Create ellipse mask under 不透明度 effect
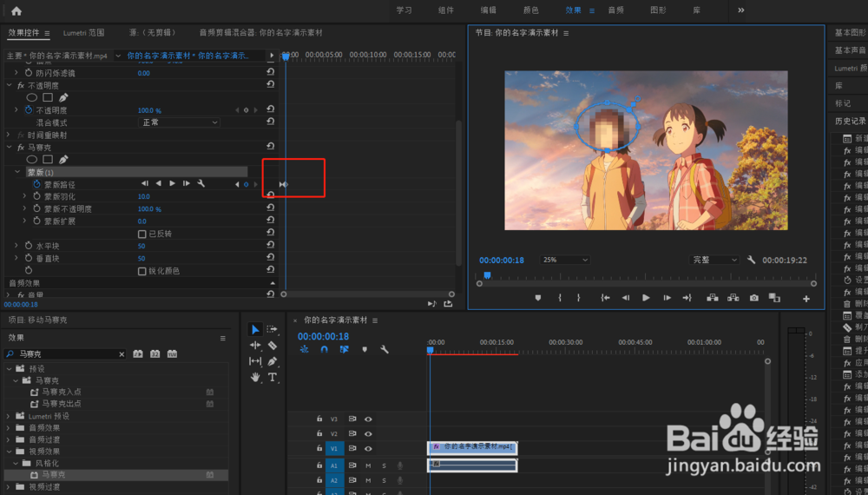The height and width of the screenshot is (495, 868). click(x=31, y=97)
